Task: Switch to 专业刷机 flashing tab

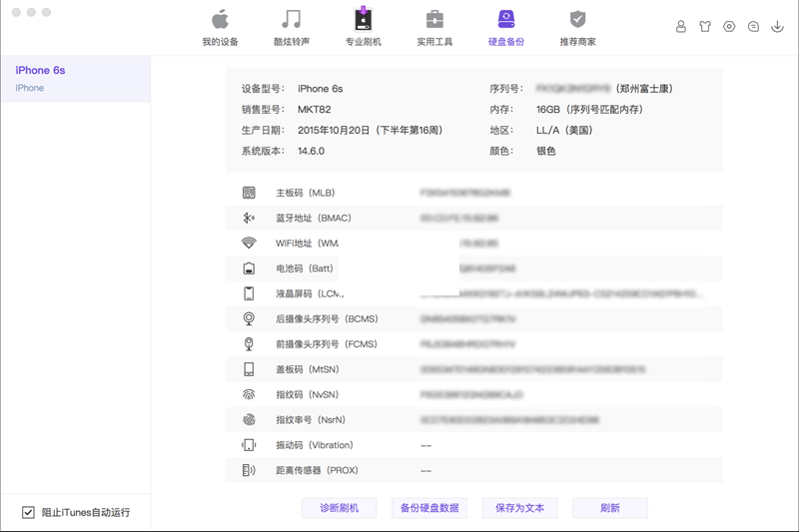Action: click(364, 28)
